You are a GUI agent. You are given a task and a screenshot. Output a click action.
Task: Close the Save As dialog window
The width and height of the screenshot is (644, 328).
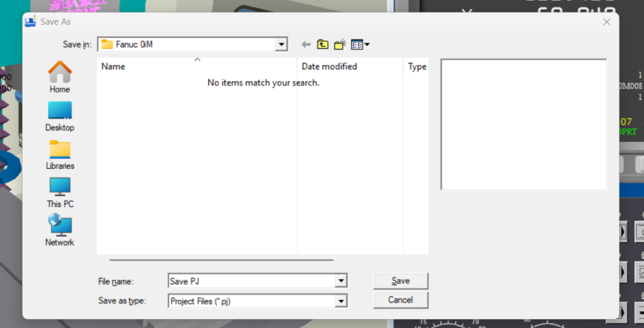coord(606,22)
